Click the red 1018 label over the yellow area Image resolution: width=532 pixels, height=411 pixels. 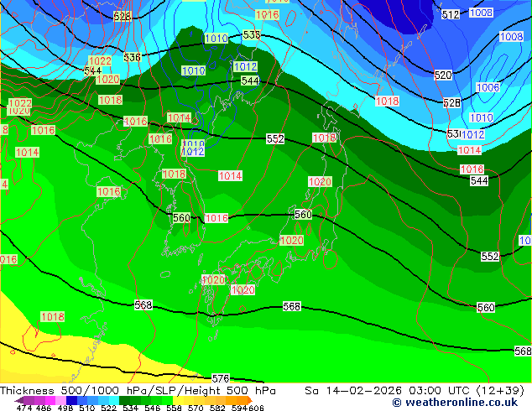[52, 316]
